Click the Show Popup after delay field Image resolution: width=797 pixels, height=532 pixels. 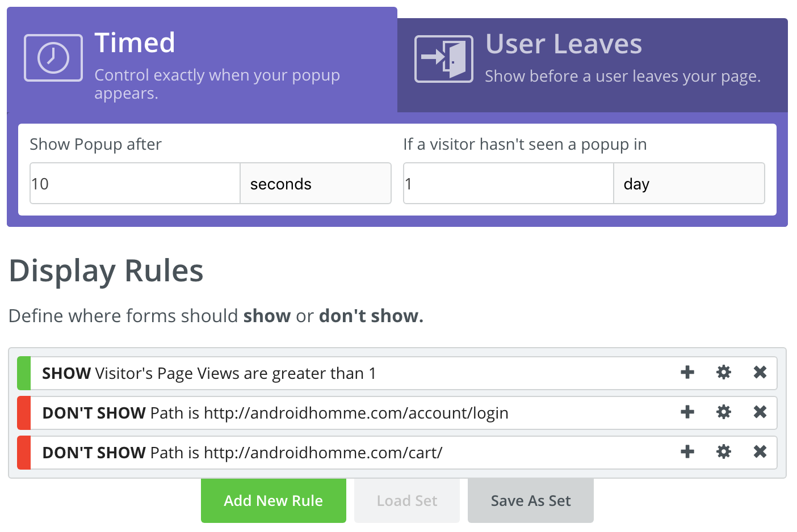click(x=135, y=184)
